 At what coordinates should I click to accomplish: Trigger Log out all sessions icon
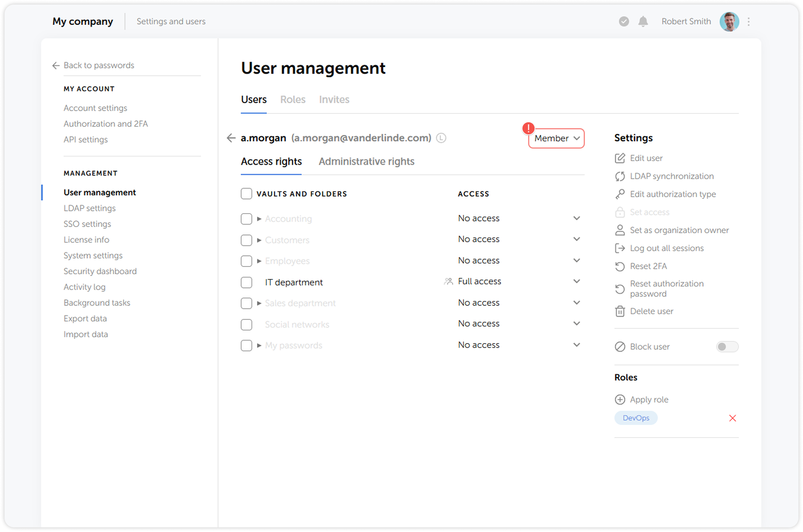[620, 248]
